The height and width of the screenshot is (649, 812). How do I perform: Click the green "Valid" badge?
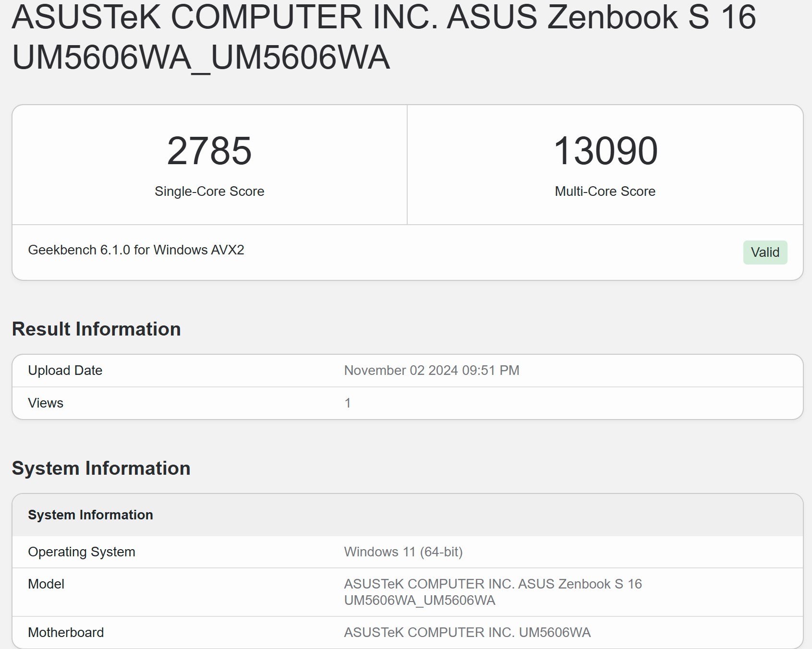point(765,252)
